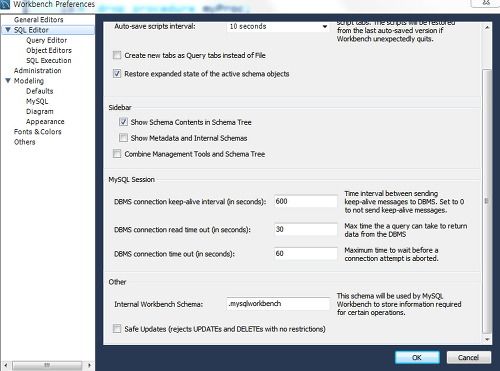
Task: Click left arrow of tree horizontal scrollbar
Action: coord(5,365)
